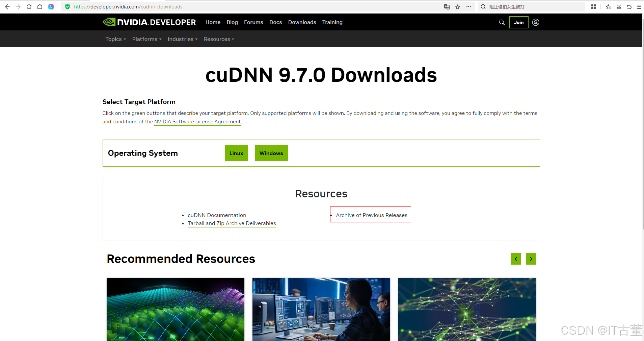Click the magnifier icon in the browser search box
The width and height of the screenshot is (644, 341).
(483, 7)
